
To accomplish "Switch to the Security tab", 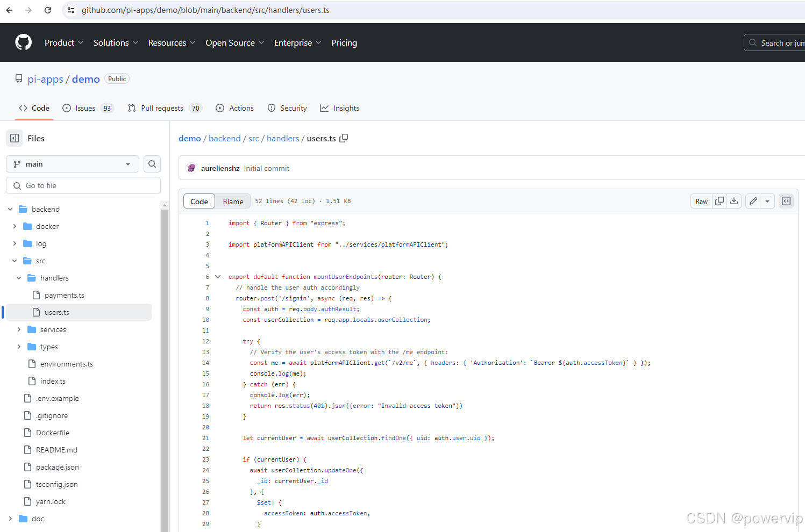I will [287, 108].
